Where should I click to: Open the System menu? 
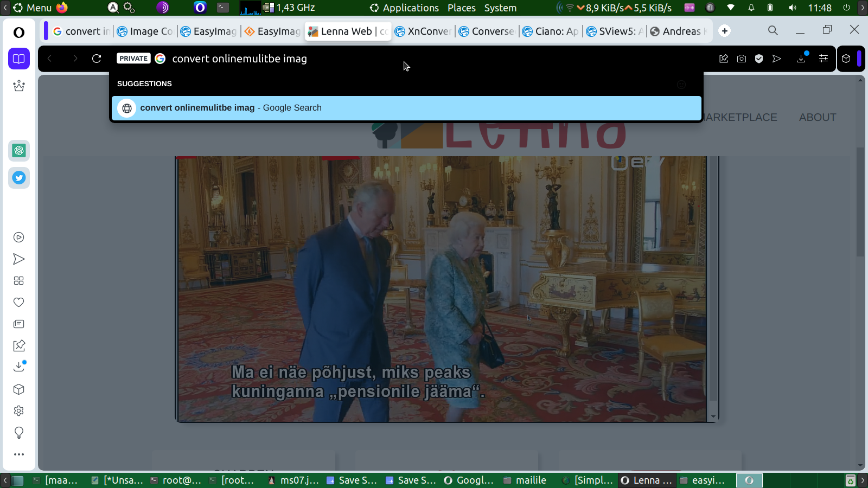(x=500, y=8)
